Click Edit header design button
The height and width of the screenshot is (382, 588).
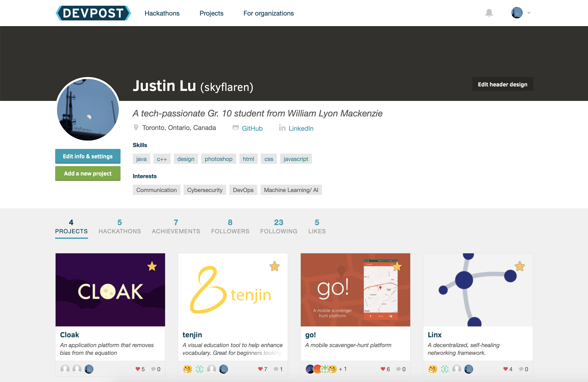[502, 84]
